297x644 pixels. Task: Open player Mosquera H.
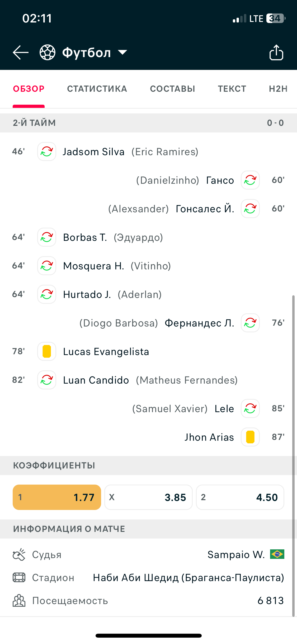pyautogui.click(x=94, y=266)
